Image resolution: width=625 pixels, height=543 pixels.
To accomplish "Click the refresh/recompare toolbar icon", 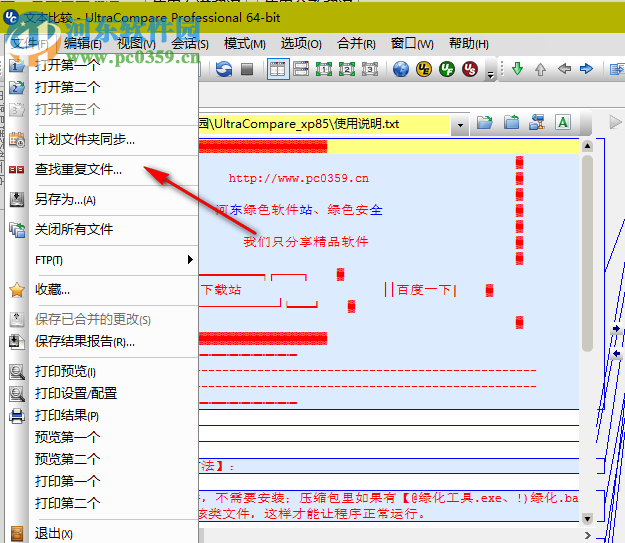I will 224,69.
